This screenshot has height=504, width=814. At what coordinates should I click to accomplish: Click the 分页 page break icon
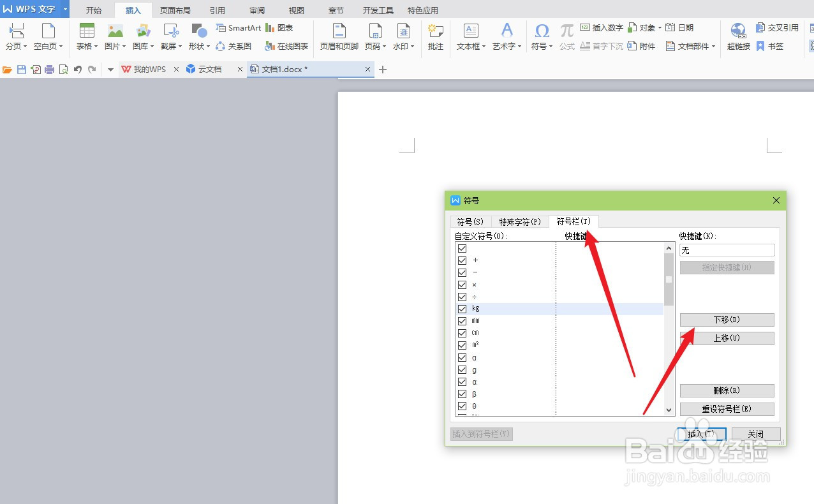16,31
